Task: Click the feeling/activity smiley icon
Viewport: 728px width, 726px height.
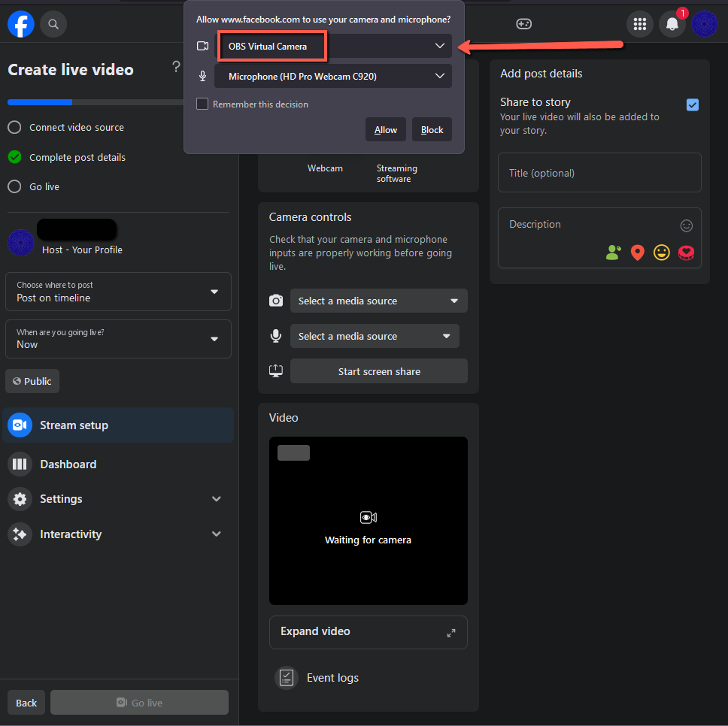Action: (x=662, y=253)
